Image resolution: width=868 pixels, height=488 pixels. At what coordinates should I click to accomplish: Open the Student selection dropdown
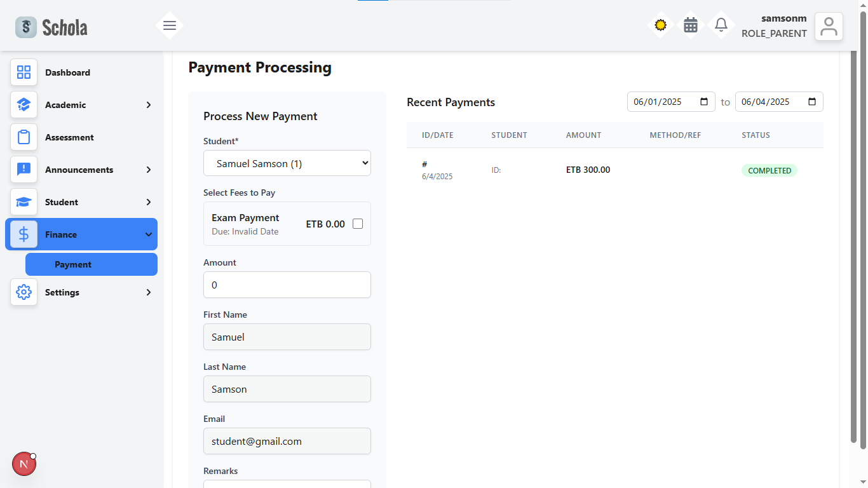[287, 163]
